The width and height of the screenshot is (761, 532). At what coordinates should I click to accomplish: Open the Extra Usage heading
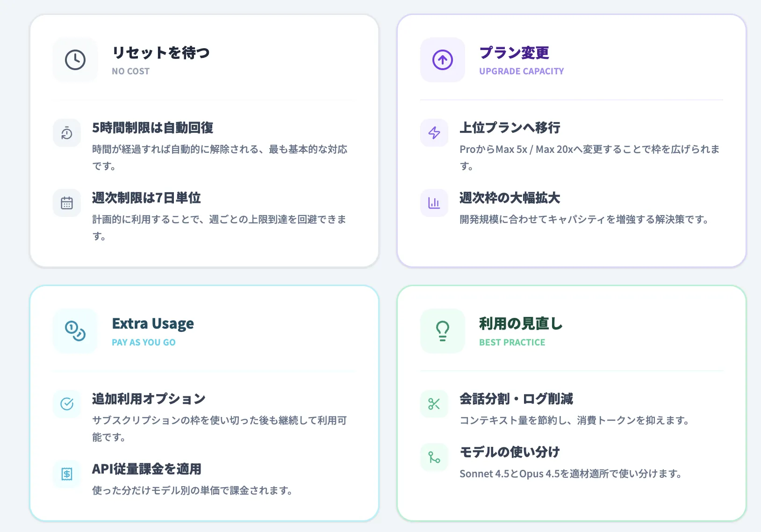(x=153, y=323)
